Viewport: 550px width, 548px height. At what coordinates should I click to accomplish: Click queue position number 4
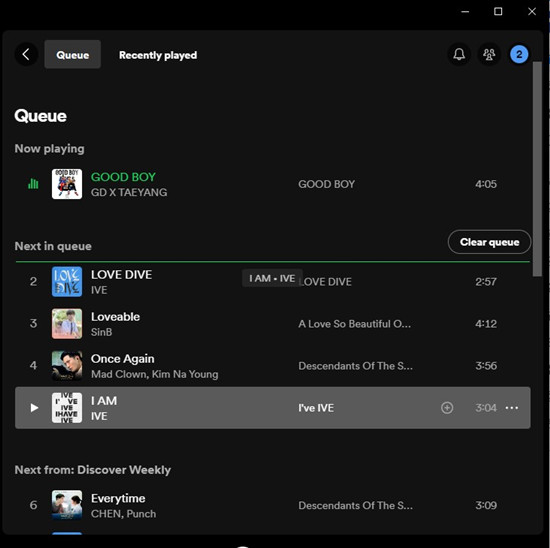pyautogui.click(x=33, y=366)
